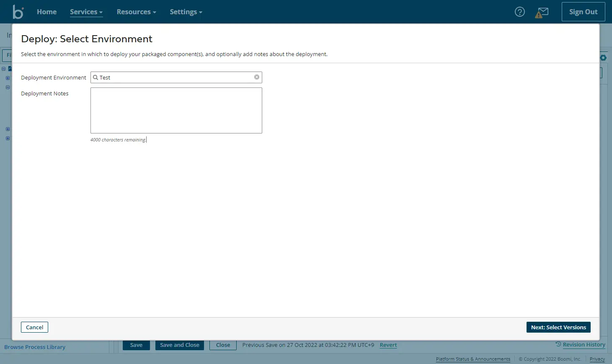Collapse the top folder in the component tree
Image resolution: width=612 pixels, height=364 pixels.
[x=3, y=69]
